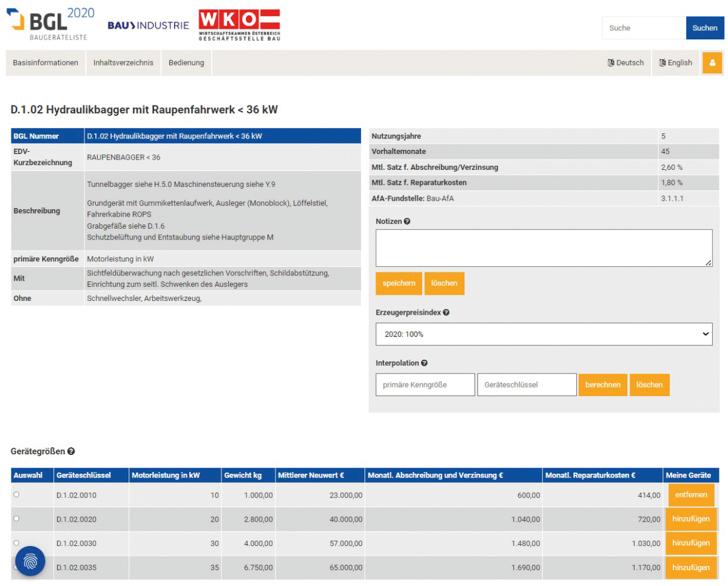The image size is (728, 586).
Task: Click the 1,80 % Reparaturkosten rate
Action: pos(672,183)
